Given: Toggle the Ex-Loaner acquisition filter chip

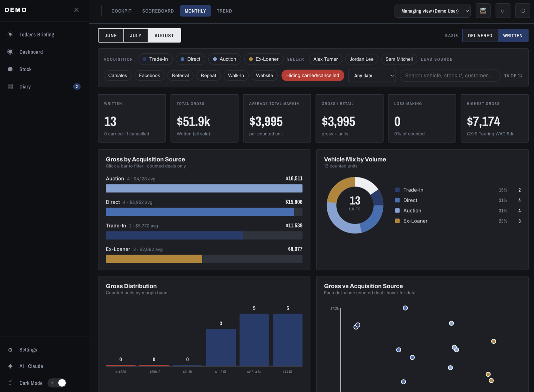Looking at the screenshot, I should click(x=264, y=59).
